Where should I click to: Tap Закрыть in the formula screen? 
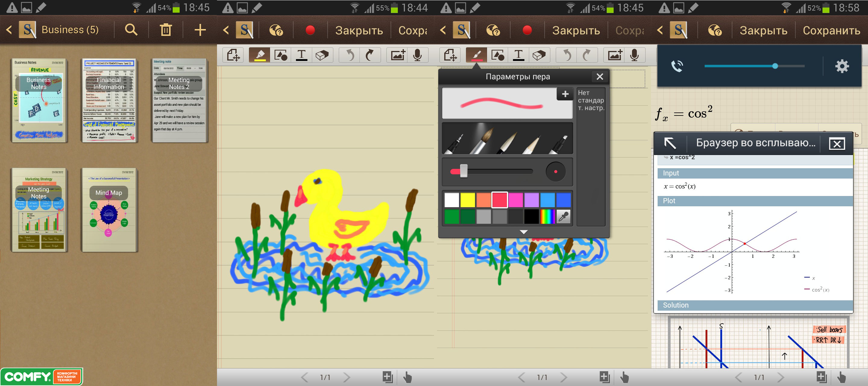tap(763, 31)
